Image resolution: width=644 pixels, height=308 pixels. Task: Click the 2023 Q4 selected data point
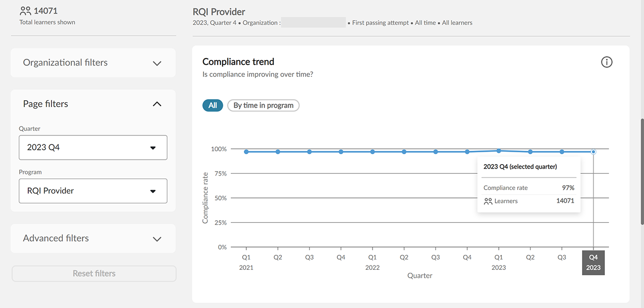click(593, 152)
